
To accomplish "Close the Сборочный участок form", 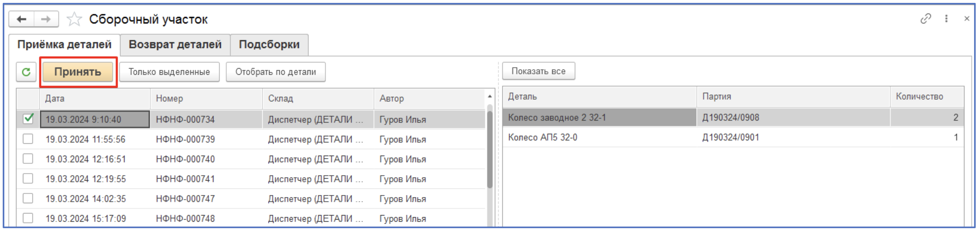I will click(967, 18).
